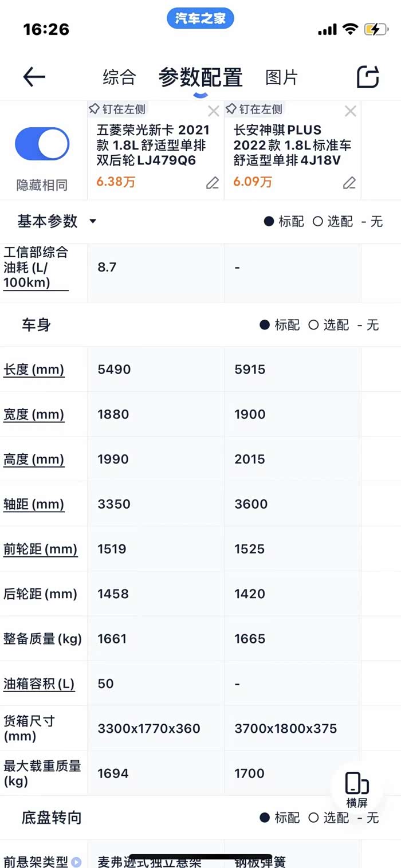Screen dimensions: 401x868
Task: Switch to the 综合 tab
Action: [119, 77]
